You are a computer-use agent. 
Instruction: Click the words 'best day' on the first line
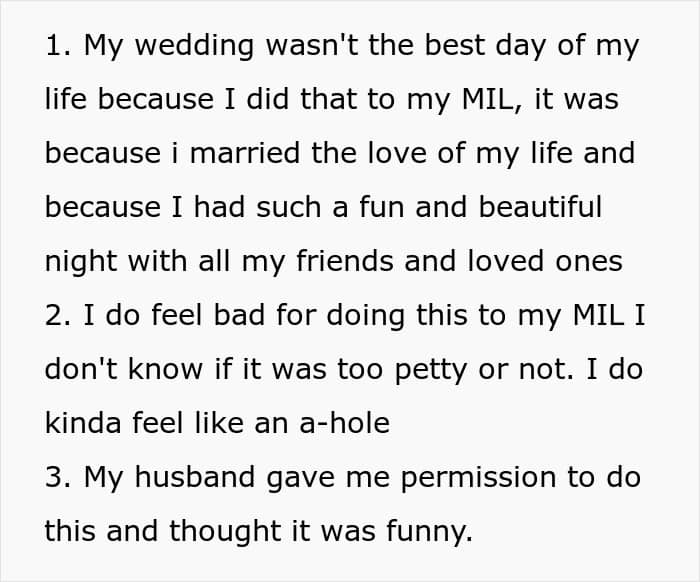485,46
